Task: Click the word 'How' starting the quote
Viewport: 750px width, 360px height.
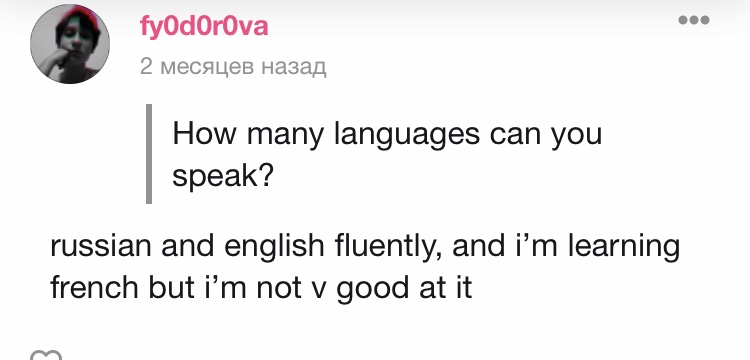Action: click(204, 134)
